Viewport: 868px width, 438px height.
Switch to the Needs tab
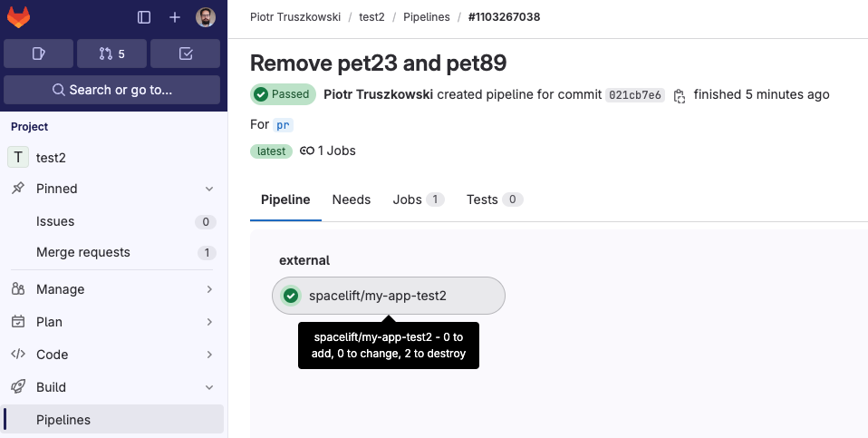(351, 200)
